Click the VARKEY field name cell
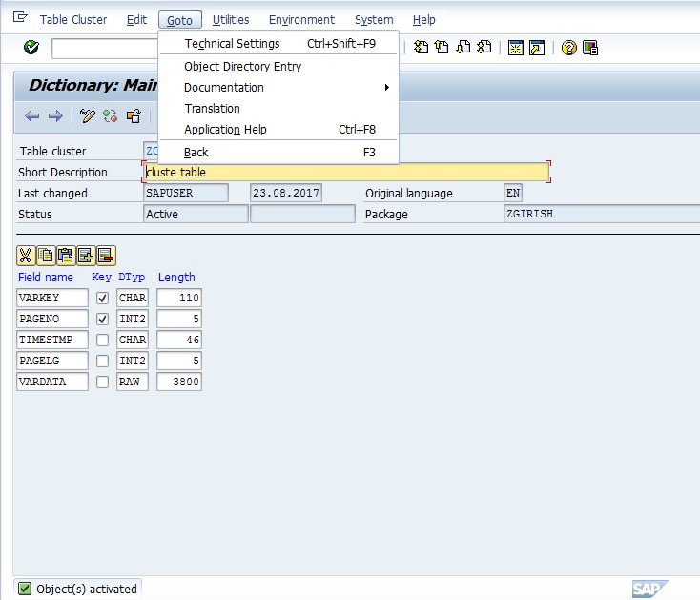The image size is (700, 600). click(52, 298)
